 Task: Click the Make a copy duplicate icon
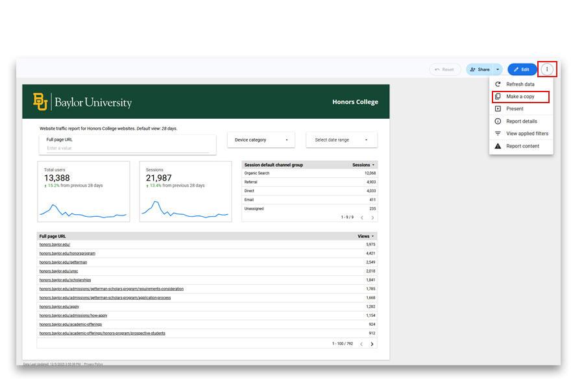coord(498,97)
